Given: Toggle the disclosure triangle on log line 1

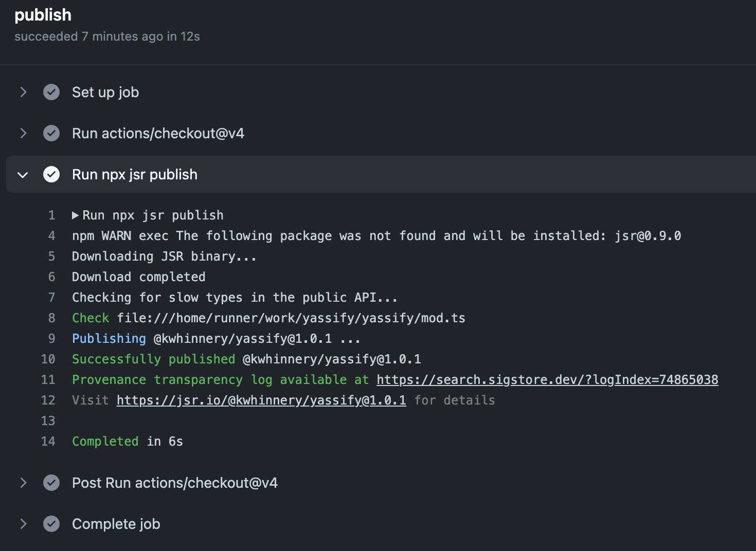Looking at the screenshot, I should click(x=76, y=215).
